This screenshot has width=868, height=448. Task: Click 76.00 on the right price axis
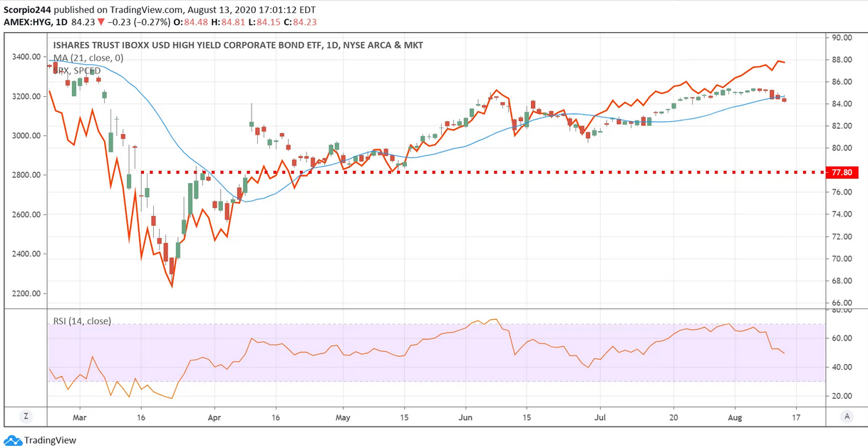click(x=842, y=192)
